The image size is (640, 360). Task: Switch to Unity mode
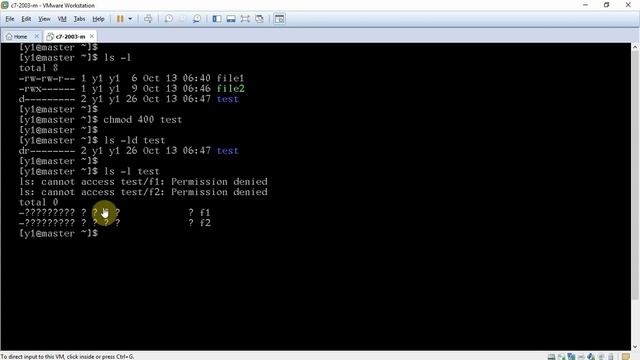point(259,19)
